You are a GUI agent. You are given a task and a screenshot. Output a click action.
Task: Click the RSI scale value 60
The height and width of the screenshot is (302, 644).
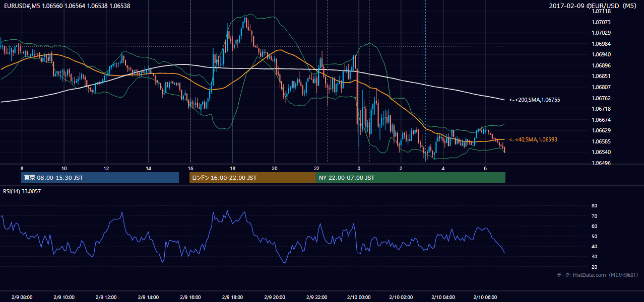[x=594, y=226]
